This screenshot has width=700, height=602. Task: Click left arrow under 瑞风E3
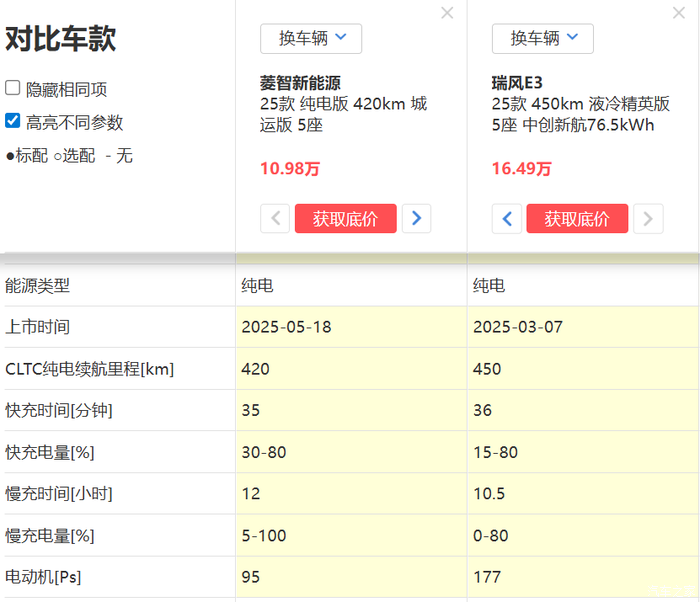tap(507, 219)
